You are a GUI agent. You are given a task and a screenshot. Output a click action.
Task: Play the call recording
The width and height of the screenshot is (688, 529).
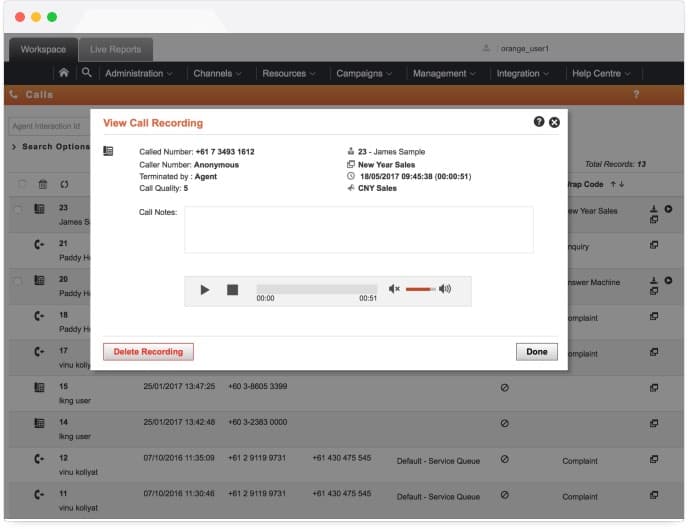pyautogui.click(x=205, y=290)
